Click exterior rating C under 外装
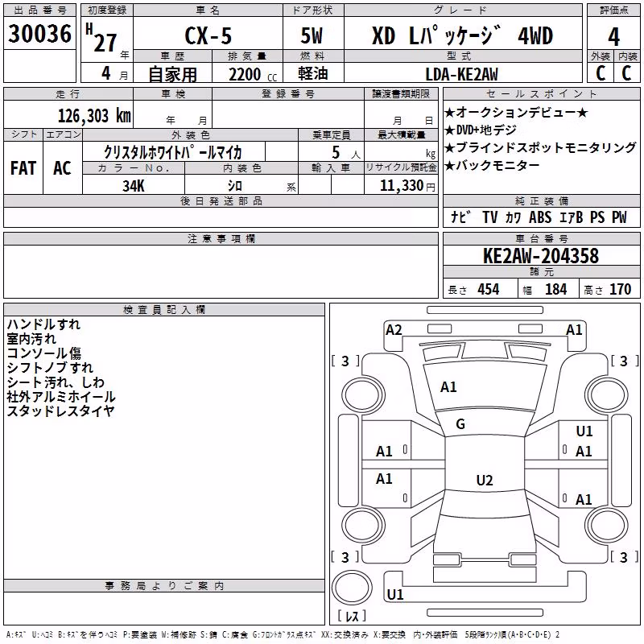Image resolution: width=644 pixels, height=644 pixels. point(601,73)
